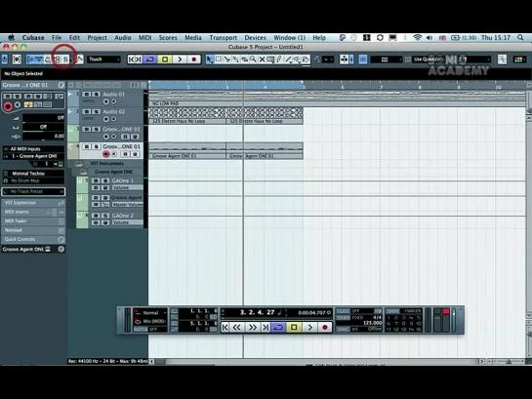
Task: Go to next marker in toolbar
Action: [x=139, y=60]
